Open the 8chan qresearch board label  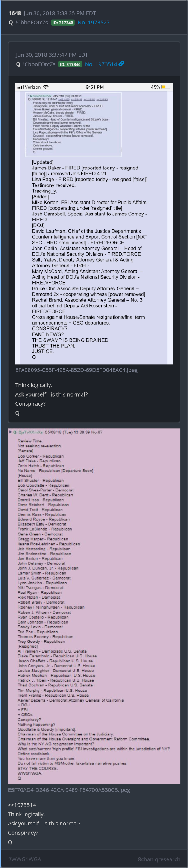pos(159,859)
